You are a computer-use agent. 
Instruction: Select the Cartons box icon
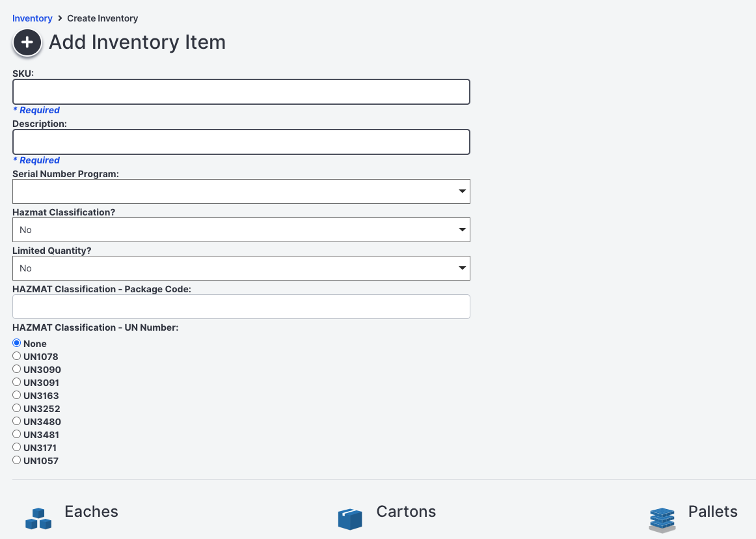(x=350, y=518)
